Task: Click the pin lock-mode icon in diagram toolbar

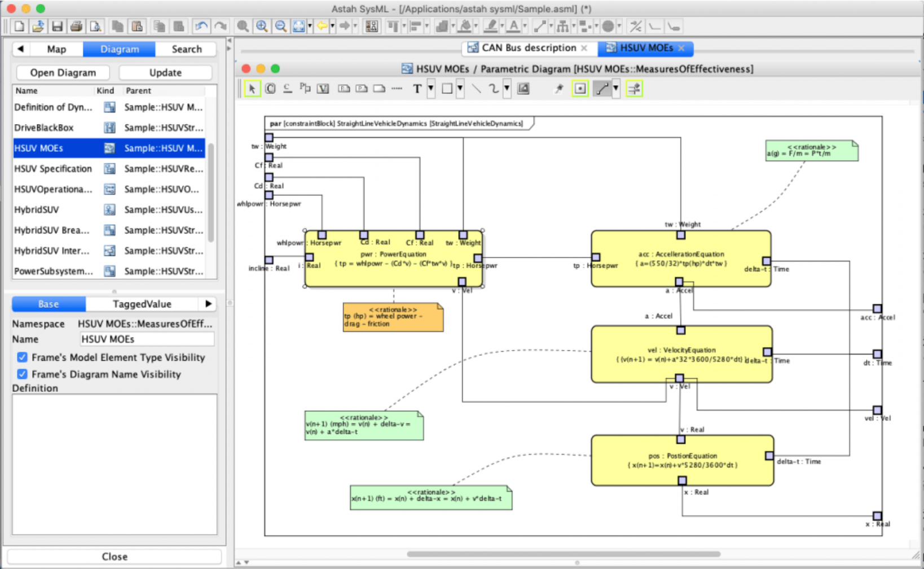Action: click(x=558, y=89)
